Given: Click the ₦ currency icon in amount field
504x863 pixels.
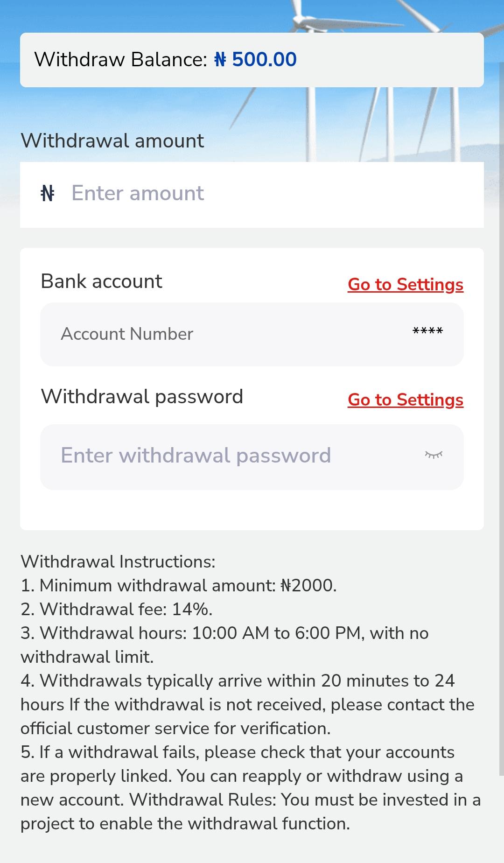Looking at the screenshot, I should pos(48,192).
